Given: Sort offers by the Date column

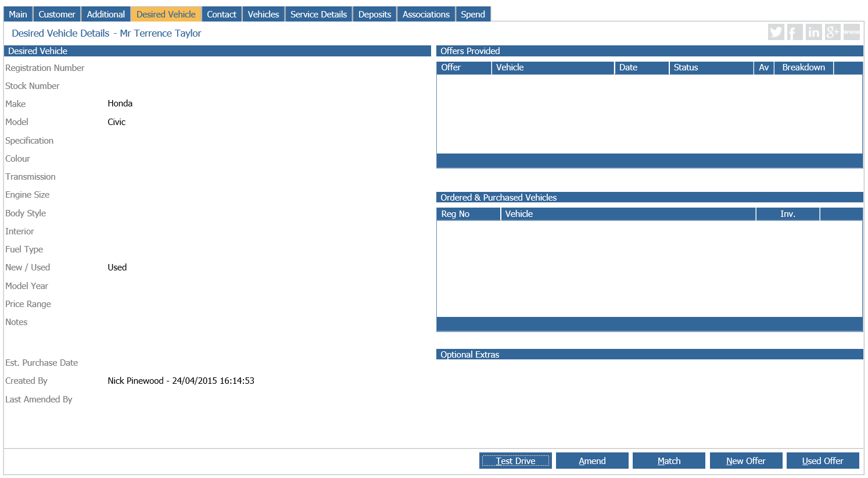Looking at the screenshot, I should 641,67.
